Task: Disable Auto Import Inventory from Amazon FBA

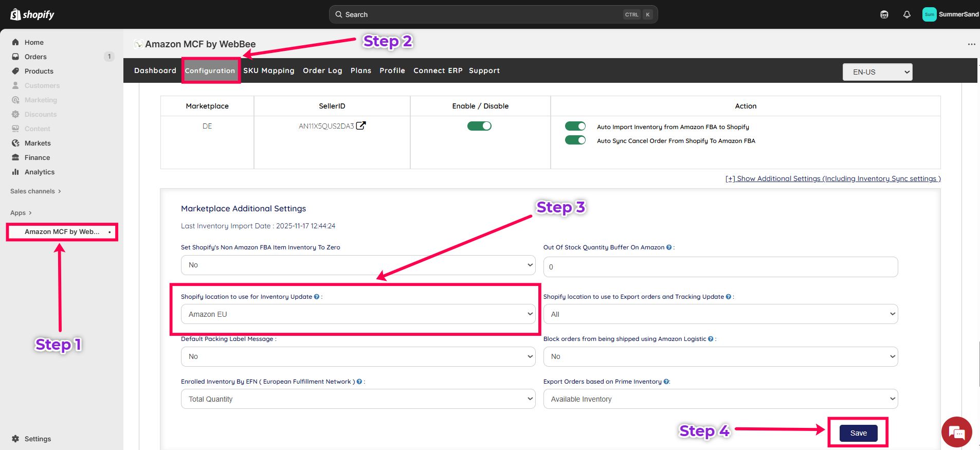Action: tap(575, 127)
